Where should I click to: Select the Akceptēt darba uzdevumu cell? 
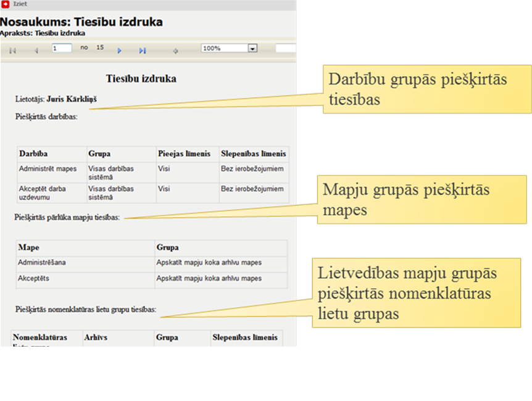point(43,192)
